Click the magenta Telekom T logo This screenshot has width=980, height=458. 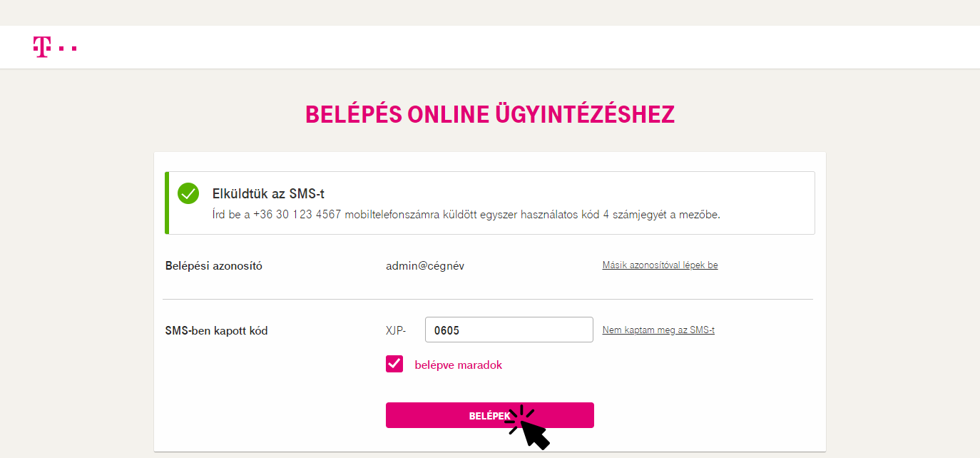(42, 47)
